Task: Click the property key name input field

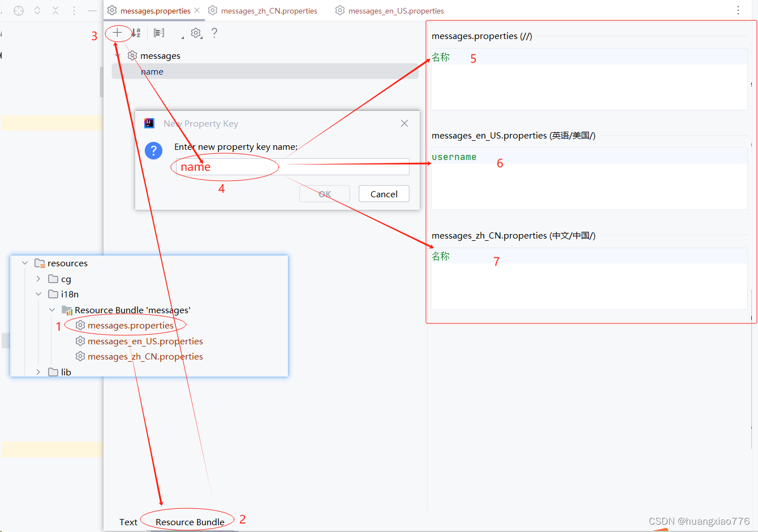Action: [292, 167]
